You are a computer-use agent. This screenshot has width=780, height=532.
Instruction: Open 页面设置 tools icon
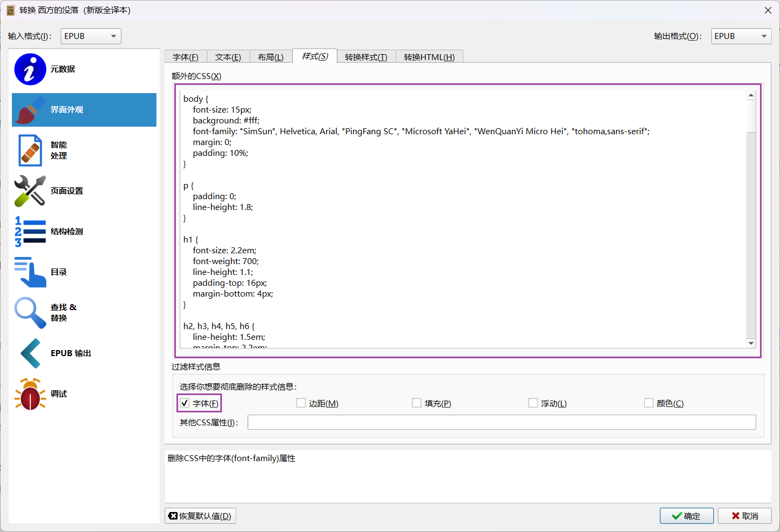point(30,191)
